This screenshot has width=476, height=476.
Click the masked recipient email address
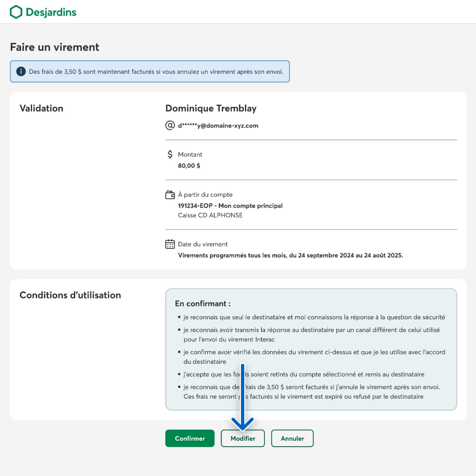pos(218,126)
